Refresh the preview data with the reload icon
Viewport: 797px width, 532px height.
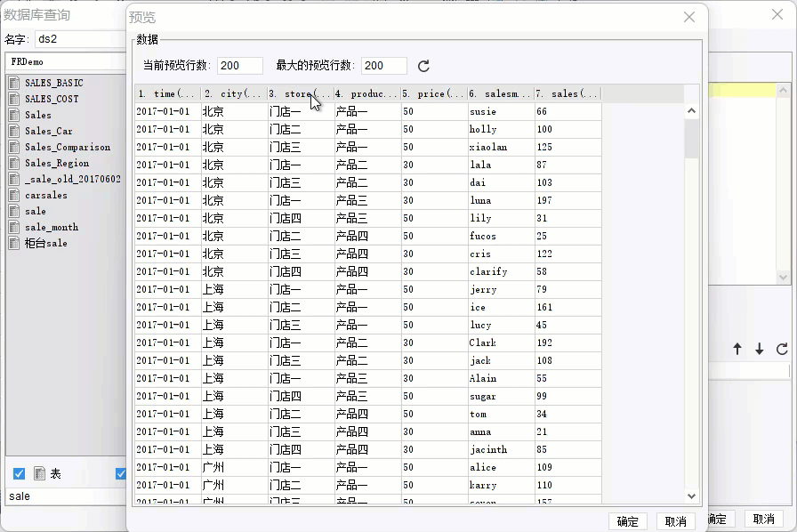pos(423,66)
